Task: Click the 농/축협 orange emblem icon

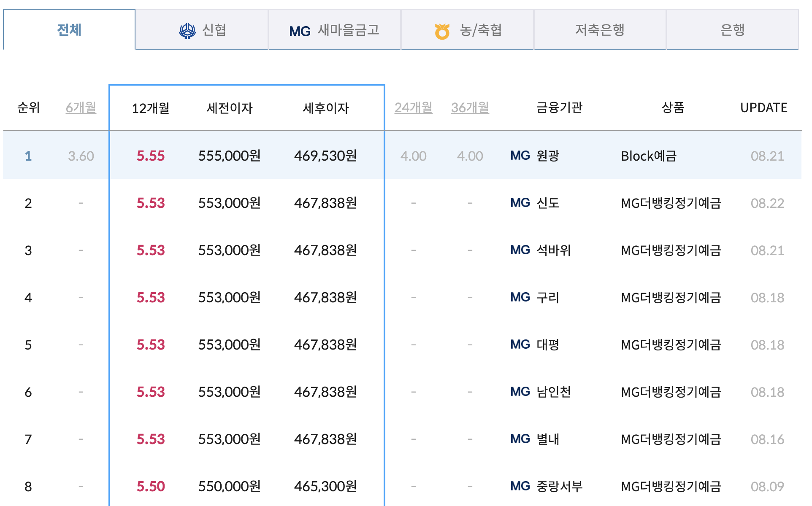Action: click(x=442, y=31)
